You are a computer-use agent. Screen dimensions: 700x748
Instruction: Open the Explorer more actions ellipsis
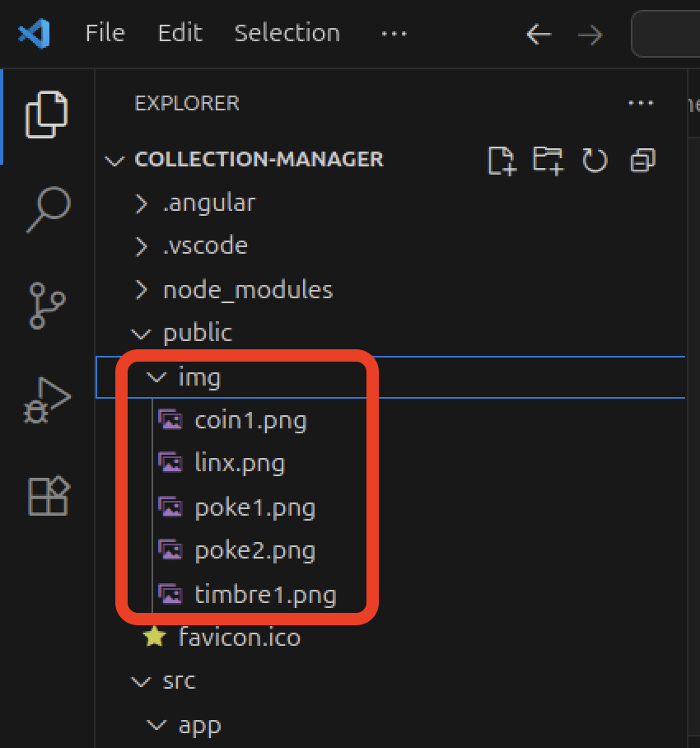tap(640, 103)
